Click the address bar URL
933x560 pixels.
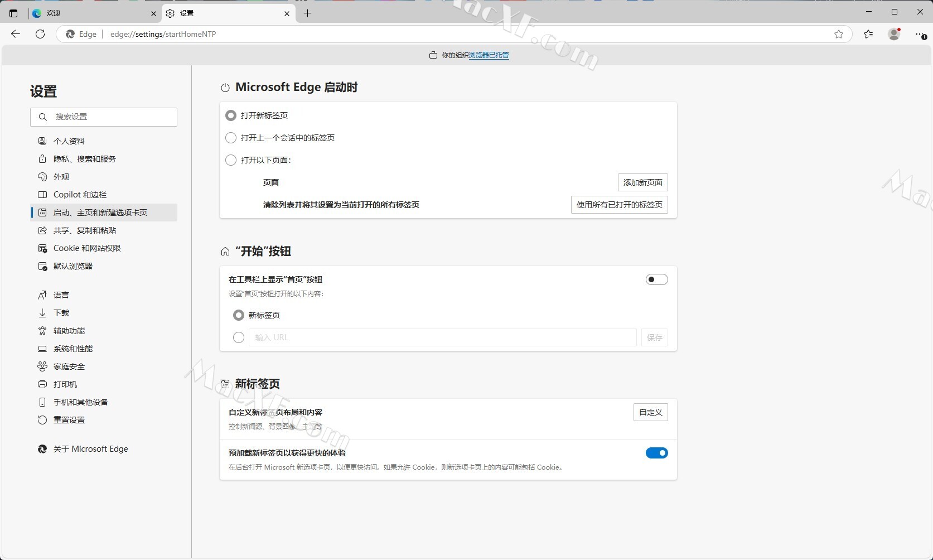coord(163,34)
